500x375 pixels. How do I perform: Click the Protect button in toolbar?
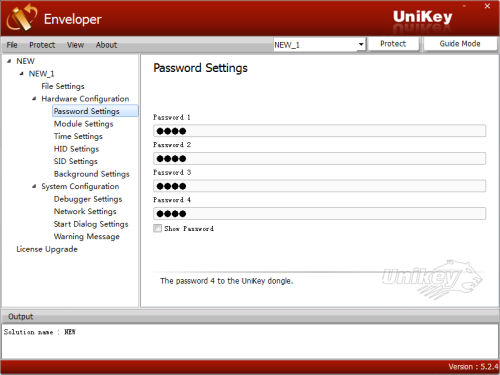click(x=393, y=44)
